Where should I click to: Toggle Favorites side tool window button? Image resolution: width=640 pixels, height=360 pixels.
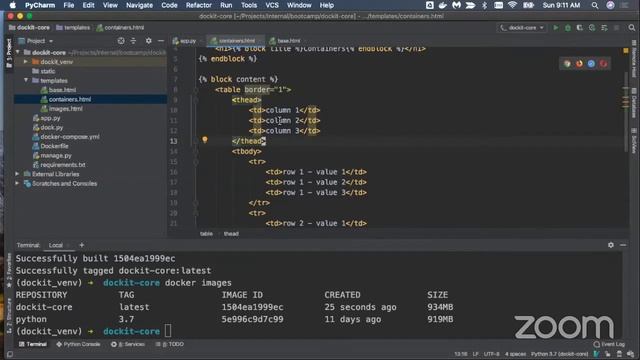[x=9, y=270]
